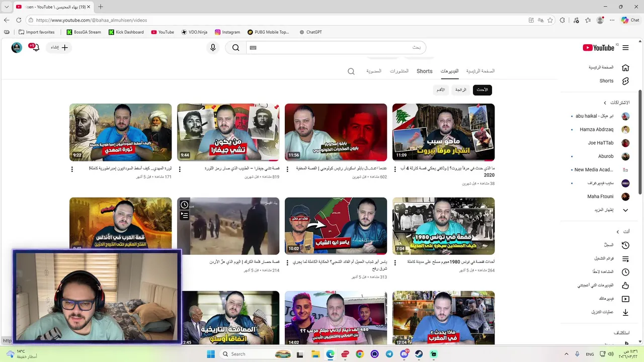Open more options for the Mahdi revolution video
This screenshot has height=362, width=644.
[x=72, y=169]
